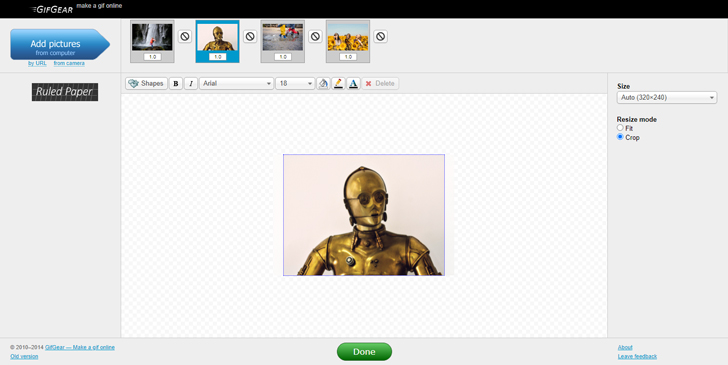The height and width of the screenshot is (365, 728).
Task: Edit the sunflower frame delay field
Action: (x=348, y=57)
